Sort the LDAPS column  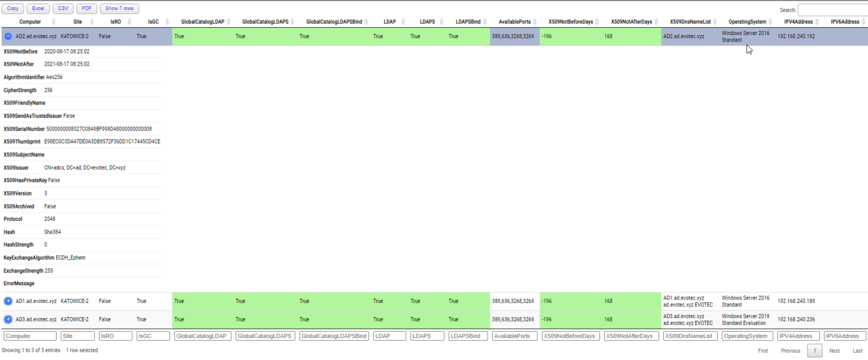[x=428, y=21]
